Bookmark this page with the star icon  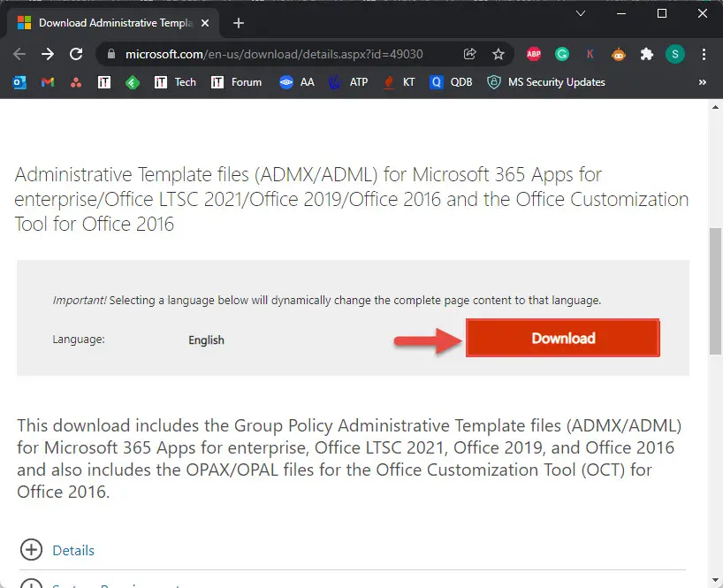pyautogui.click(x=498, y=54)
